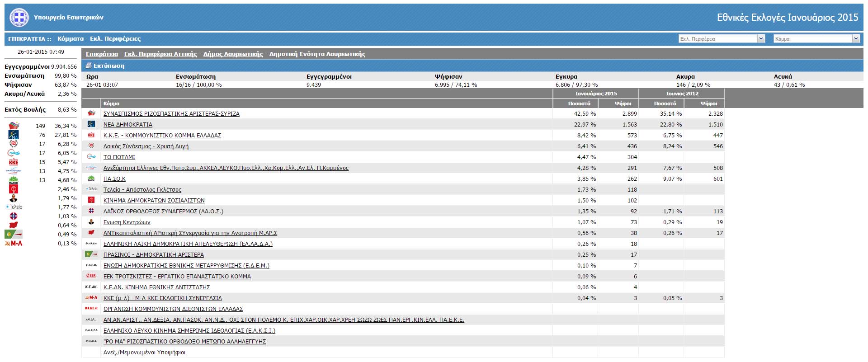Click the printer icon beside Εκτύπωση

click(x=89, y=66)
